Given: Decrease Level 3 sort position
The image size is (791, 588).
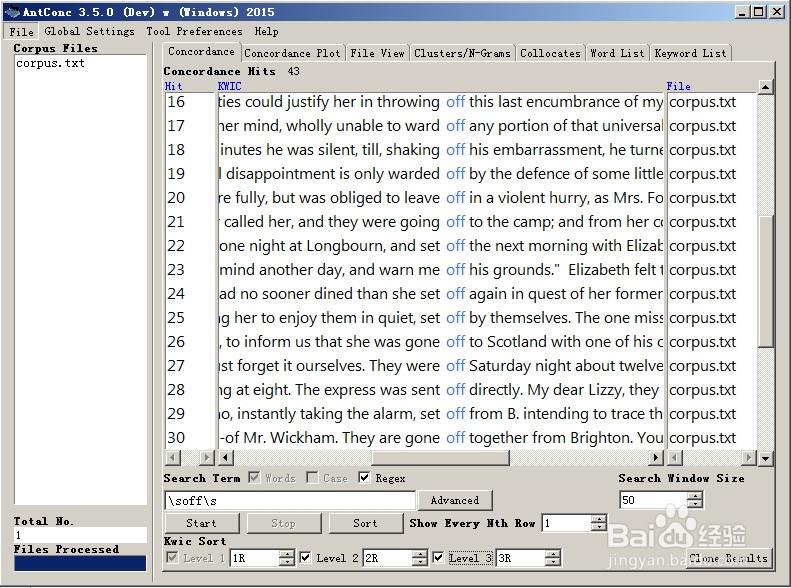Looking at the screenshot, I should 552,562.
